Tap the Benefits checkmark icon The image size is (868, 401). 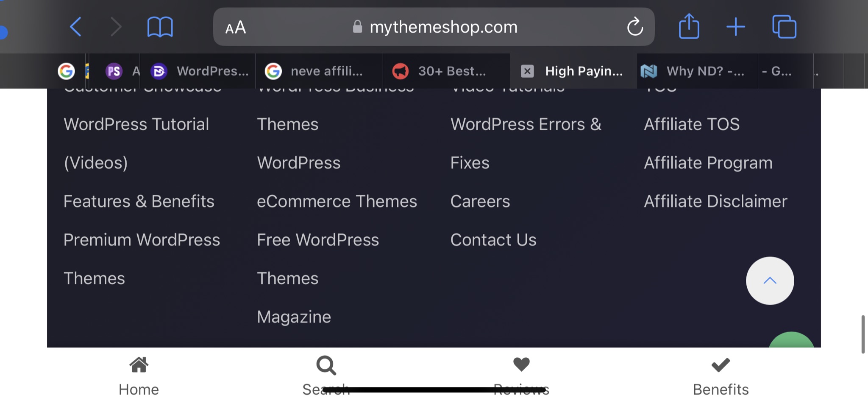pos(721,365)
